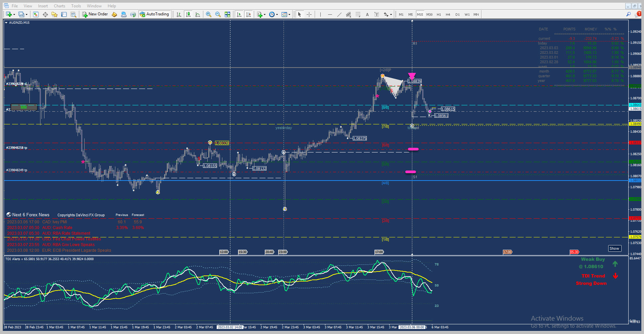Select the H1 timeframe button
644x334 pixels.
click(439, 14)
